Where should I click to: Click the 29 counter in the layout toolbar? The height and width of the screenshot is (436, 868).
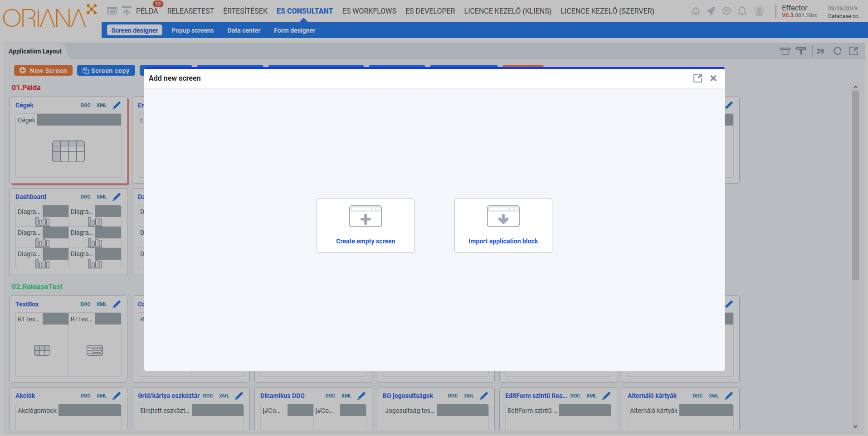[x=820, y=51]
